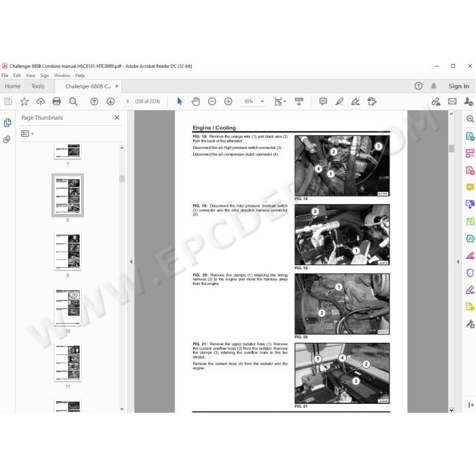Click the scrolling mode download icon
Viewport: 476px width, 476px height.
tap(299, 101)
